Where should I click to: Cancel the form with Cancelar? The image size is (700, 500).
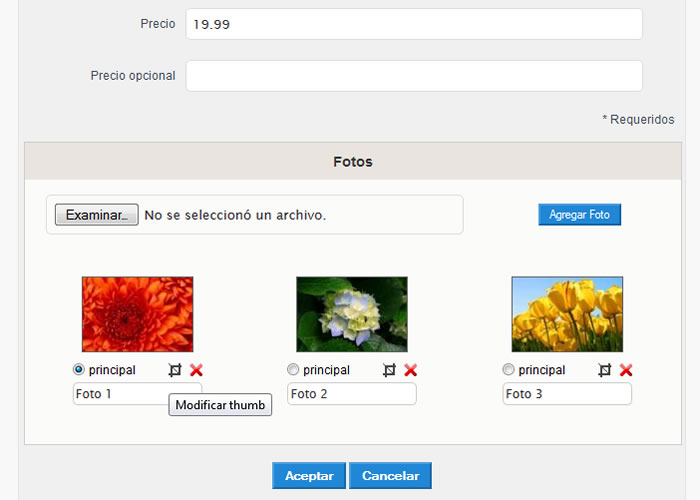(x=391, y=475)
